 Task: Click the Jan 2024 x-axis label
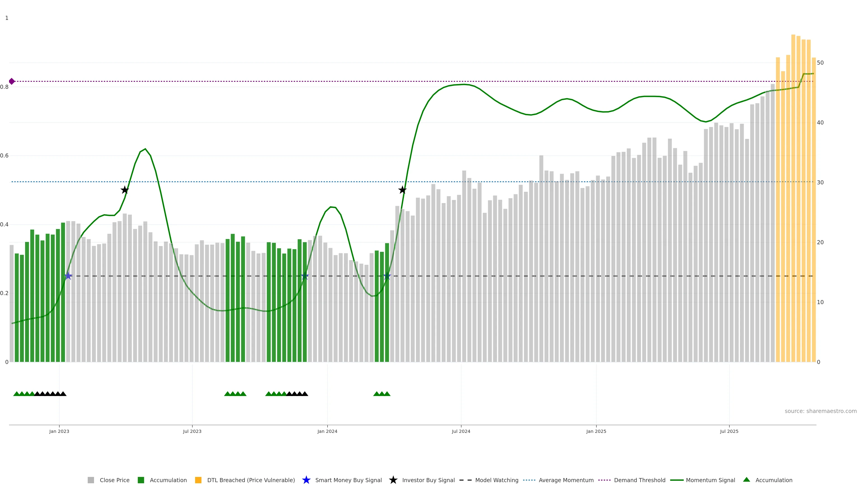(x=327, y=431)
